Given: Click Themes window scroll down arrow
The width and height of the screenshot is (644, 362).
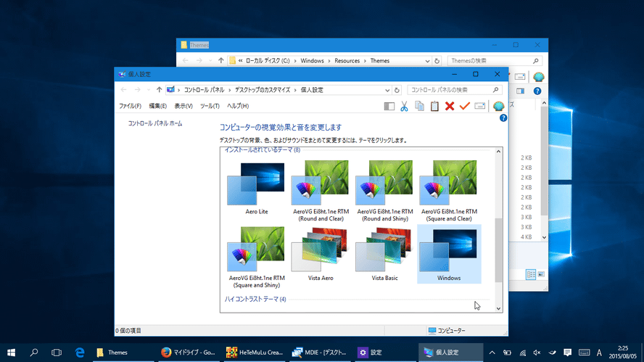Looking at the screenshot, I should point(544,237).
